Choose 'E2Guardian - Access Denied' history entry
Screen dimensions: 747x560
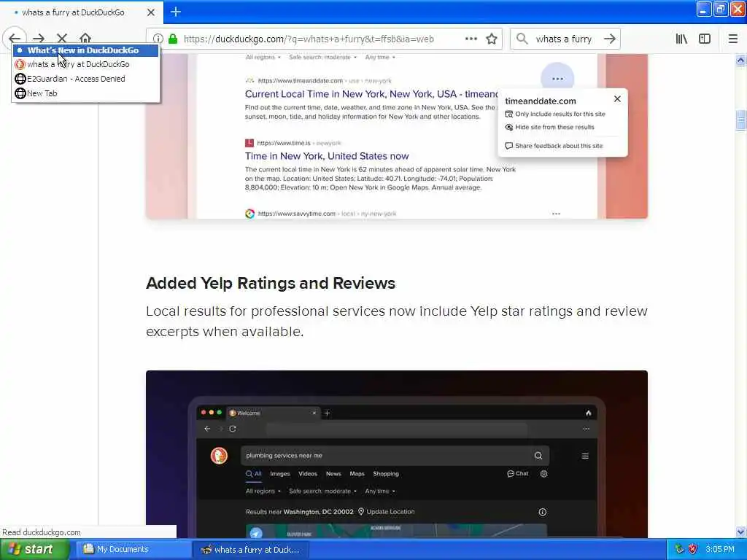[x=86, y=79]
